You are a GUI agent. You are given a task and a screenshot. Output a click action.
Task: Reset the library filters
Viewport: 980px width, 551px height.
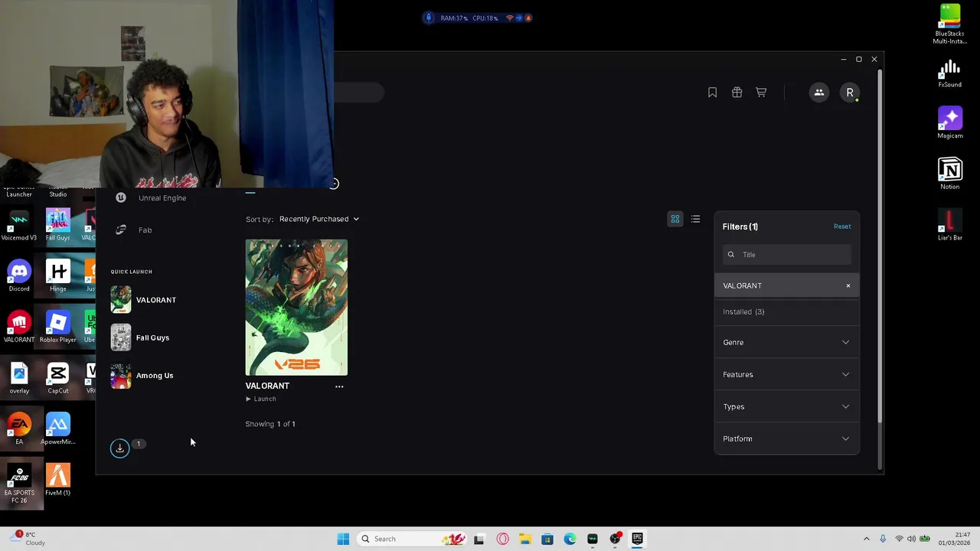pos(842,227)
